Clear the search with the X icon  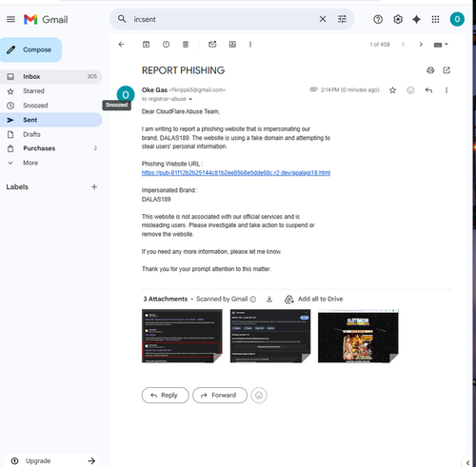click(323, 19)
